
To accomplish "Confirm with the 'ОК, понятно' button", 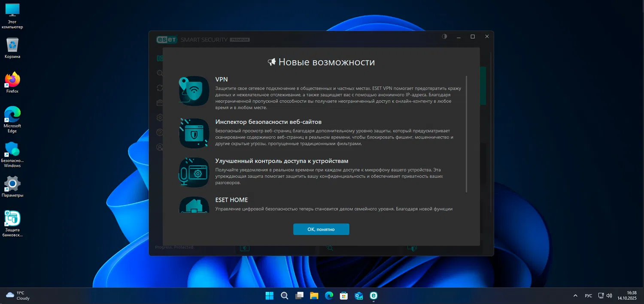I will (321, 229).
